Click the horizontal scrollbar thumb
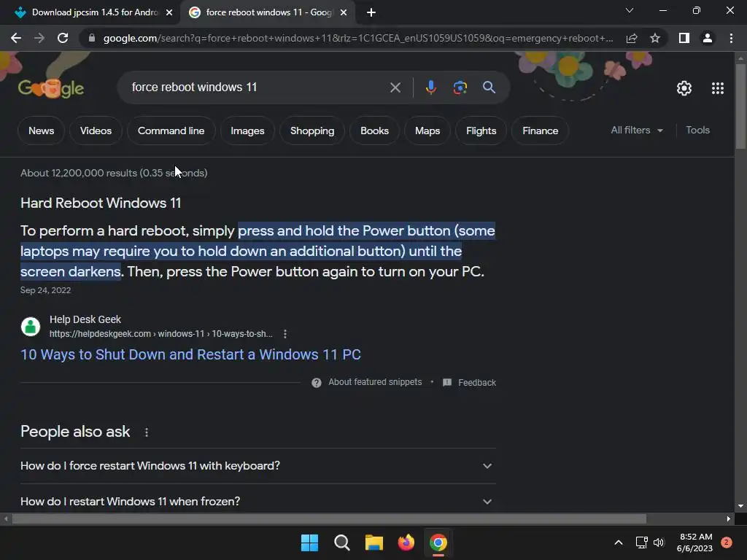 [x=329, y=518]
